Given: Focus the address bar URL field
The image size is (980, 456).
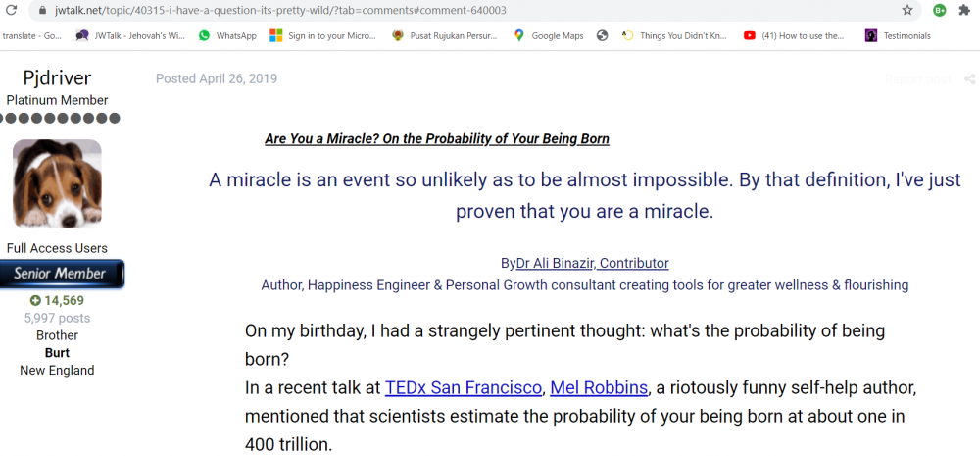Looking at the screenshot, I should point(392,10).
